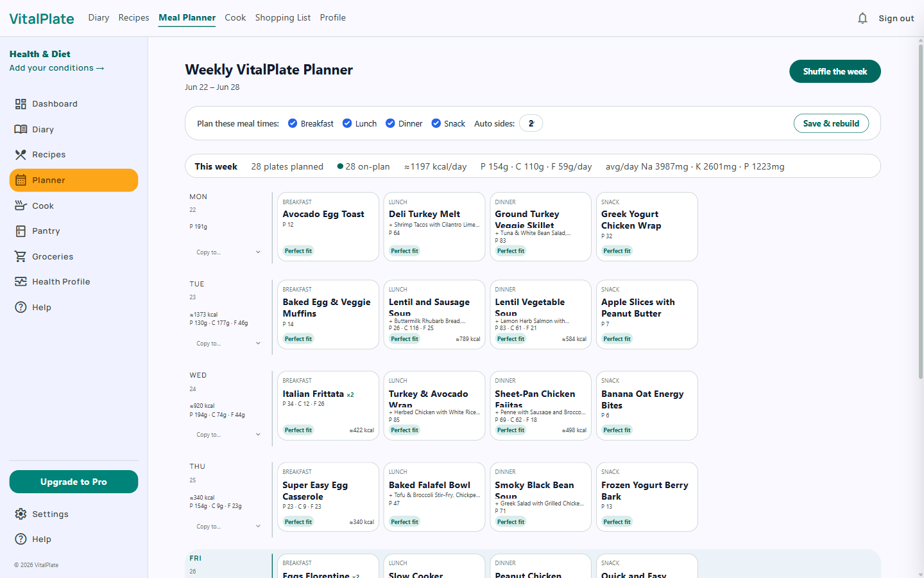
Task: Open the Deli Turkey Melt lunch card
Action: (x=434, y=227)
